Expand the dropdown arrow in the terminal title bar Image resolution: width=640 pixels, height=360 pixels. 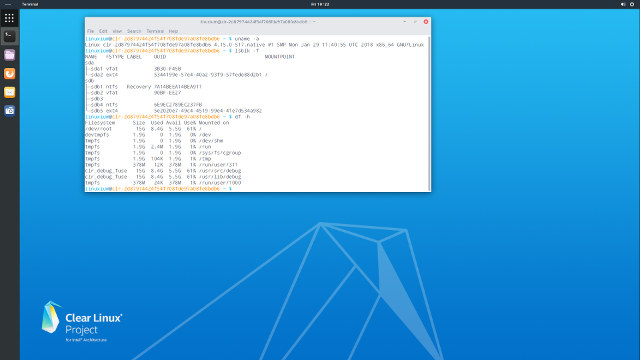(314, 22)
